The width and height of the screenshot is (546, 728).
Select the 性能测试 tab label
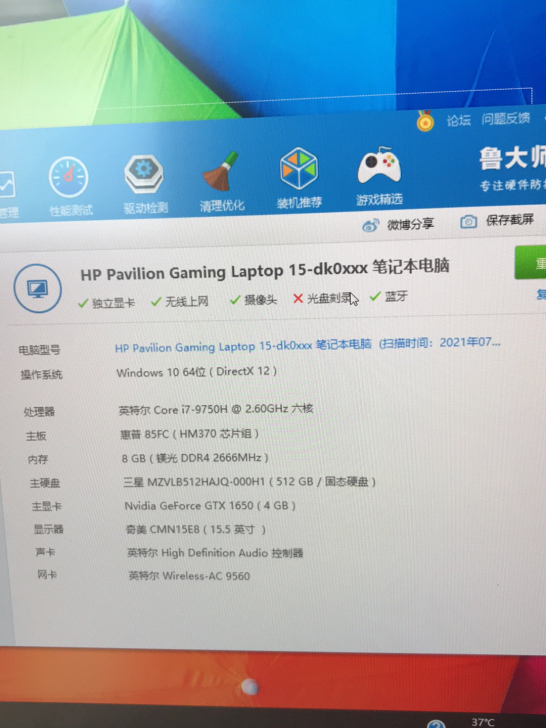point(71,210)
